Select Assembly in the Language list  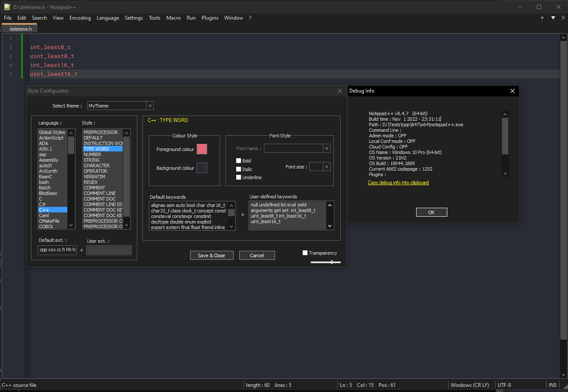coord(52,160)
